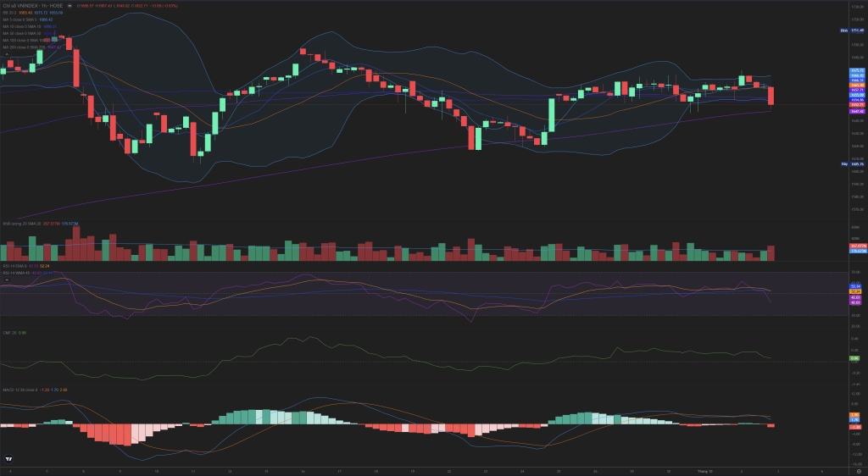Click the low price label on price axis
The width and height of the screenshot is (868, 476).
coord(857,163)
